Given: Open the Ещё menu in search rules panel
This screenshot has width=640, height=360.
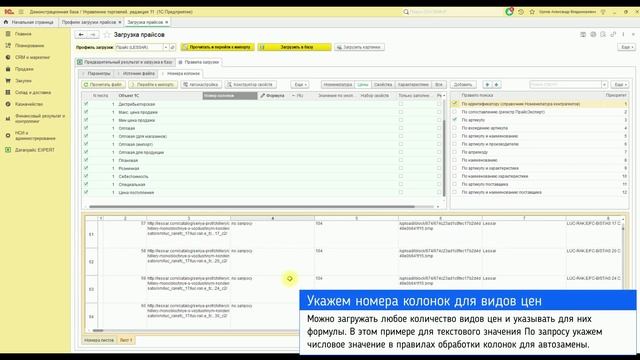Looking at the screenshot, I should click(620, 84).
